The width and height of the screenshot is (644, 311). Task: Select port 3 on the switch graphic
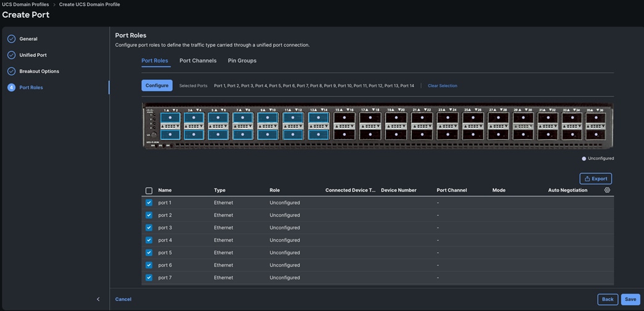pos(194,117)
